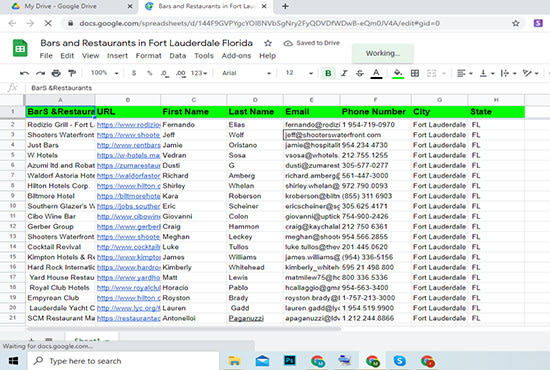Viewport: 550px width, 370px height.
Task: Open the Cocktail Revival URL link
Action: tap(128, 247)
